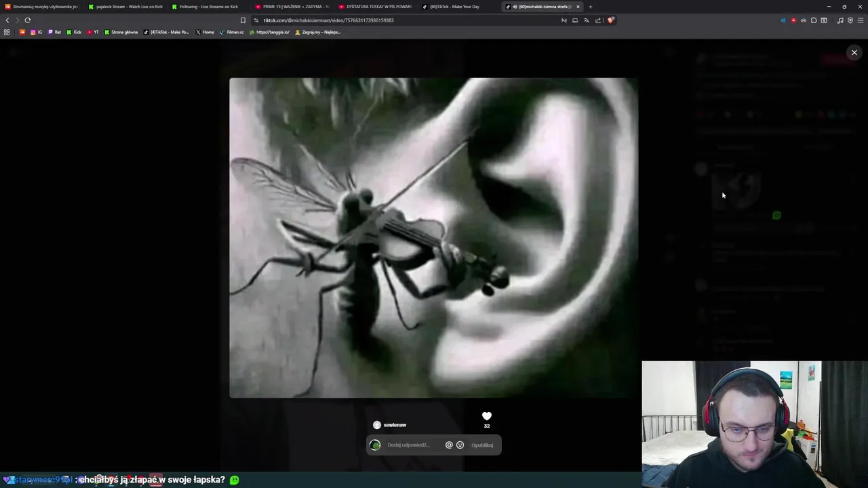
Task: Click the streamer webcam overlay
Action: [755, 424]
